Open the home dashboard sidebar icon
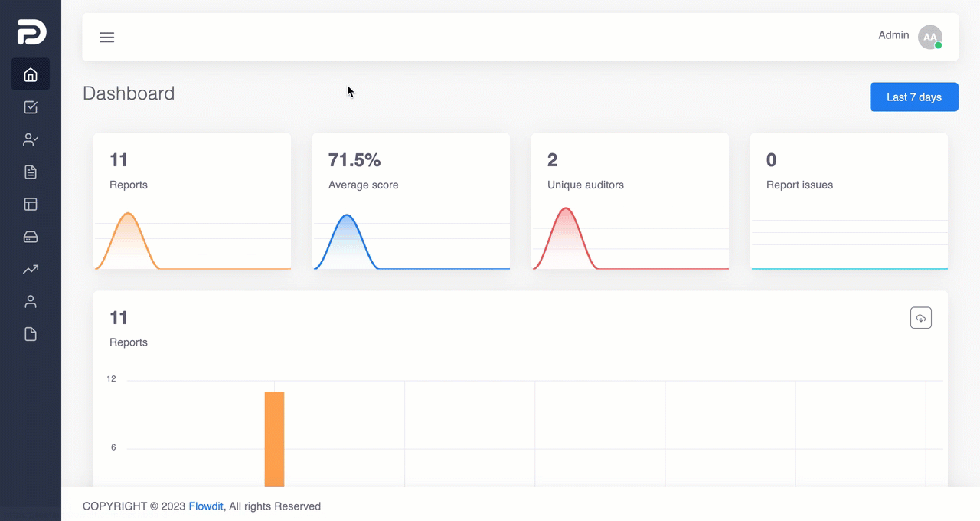This screenshot has height=521, width=980. (x=31, y=74)
